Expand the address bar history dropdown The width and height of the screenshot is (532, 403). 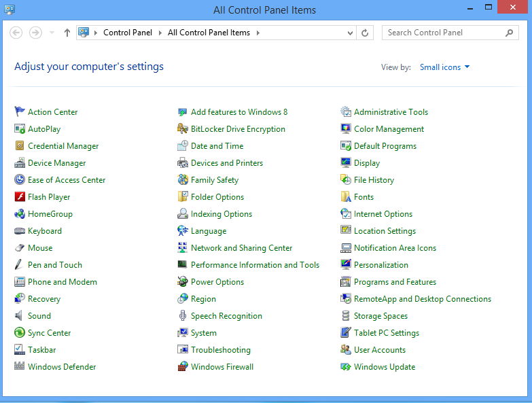(350, 33)
